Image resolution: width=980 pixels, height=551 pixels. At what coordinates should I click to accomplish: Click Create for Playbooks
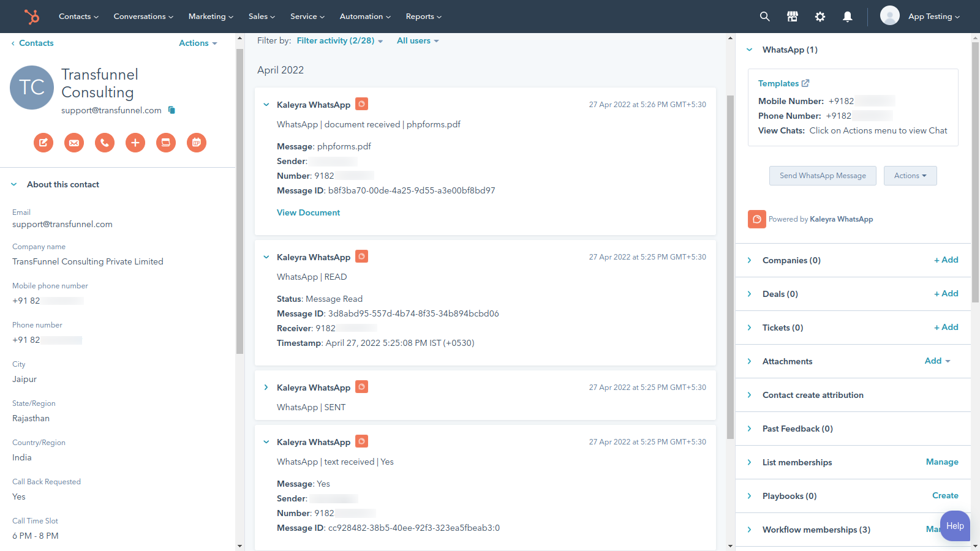(945, 495)
